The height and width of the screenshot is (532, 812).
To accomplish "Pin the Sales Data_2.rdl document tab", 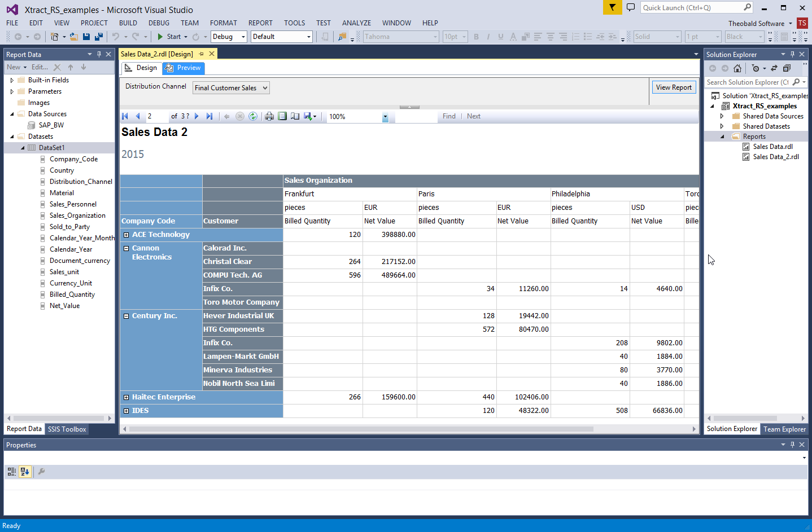I will (x=201, y=54).
